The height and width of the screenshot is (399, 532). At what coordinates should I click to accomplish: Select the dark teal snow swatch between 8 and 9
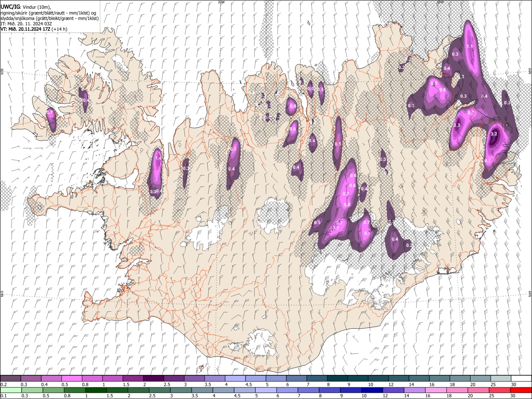[337, 378]
